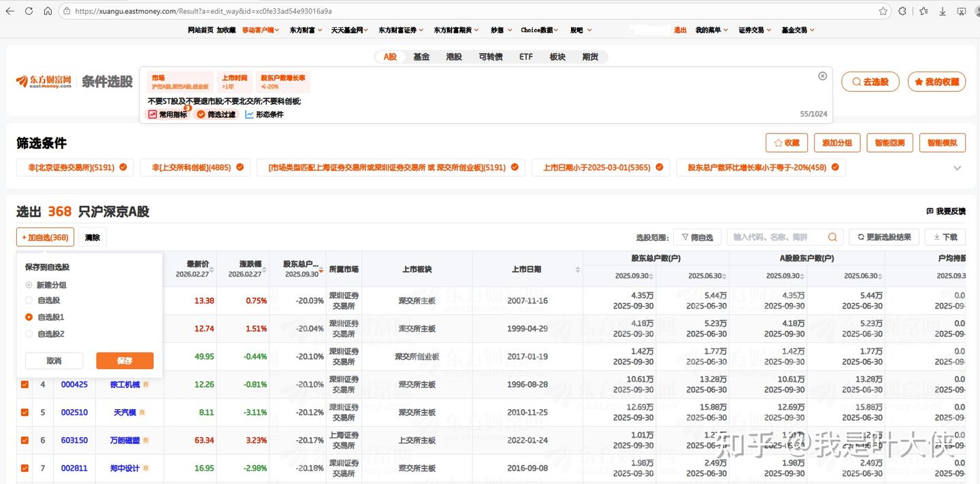Switch to the 可转债 tab
This screenshot has width=980, height=484.
[x=490, y=57]
